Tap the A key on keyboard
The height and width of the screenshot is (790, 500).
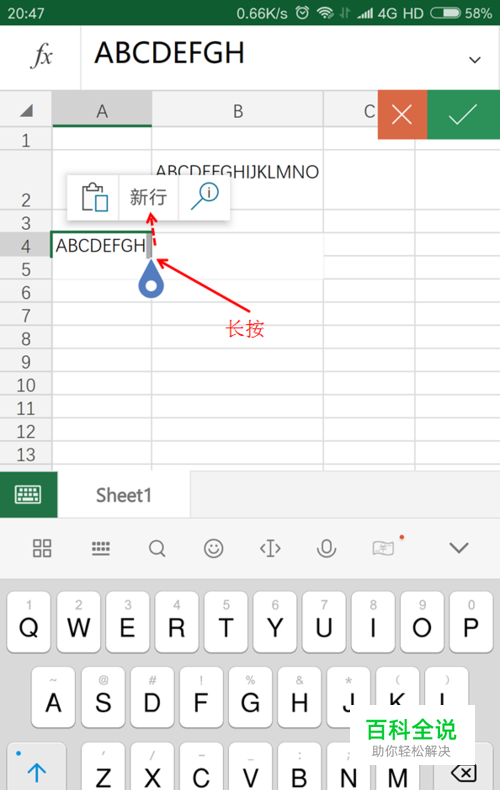click(53, 697)
